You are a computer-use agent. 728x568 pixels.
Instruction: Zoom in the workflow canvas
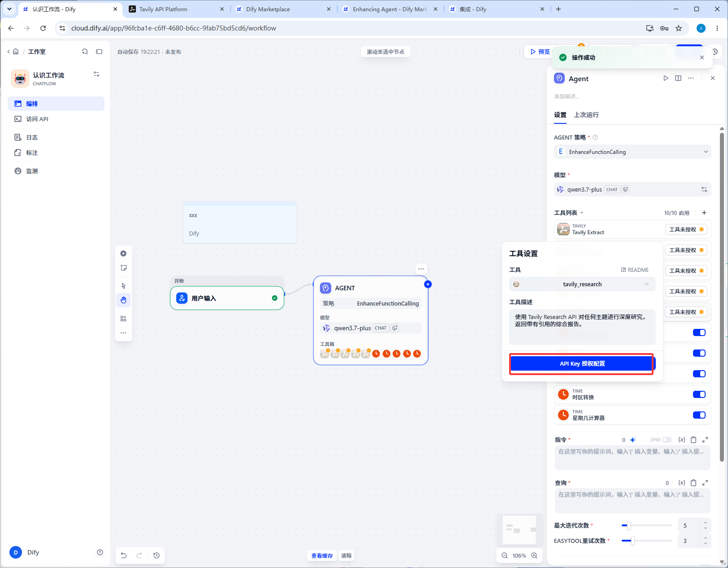tap(534, 555)
